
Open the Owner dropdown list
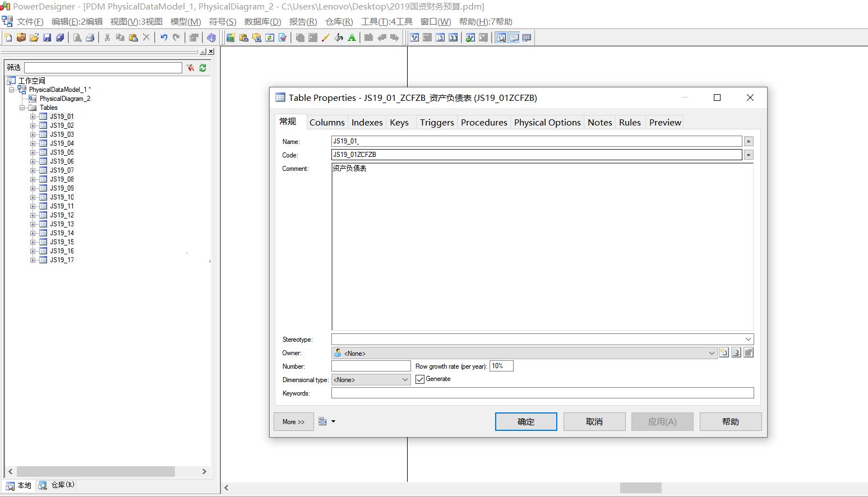(x=712, y=353)
